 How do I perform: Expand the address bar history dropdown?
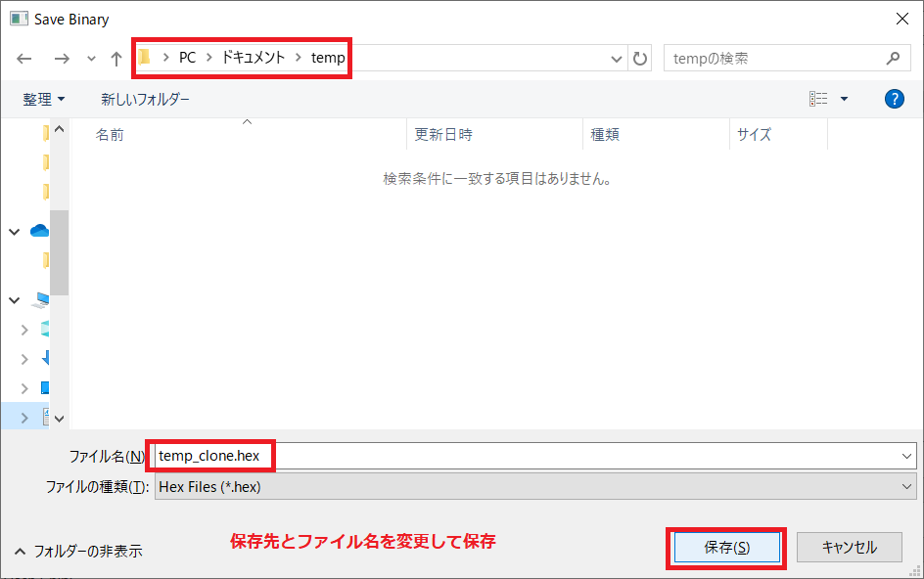point(617,59)
